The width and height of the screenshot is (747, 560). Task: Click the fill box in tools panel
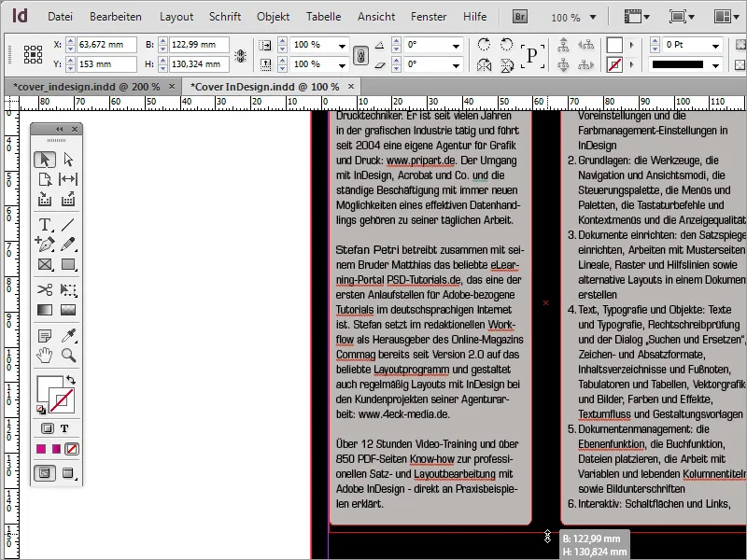[47, 385]
